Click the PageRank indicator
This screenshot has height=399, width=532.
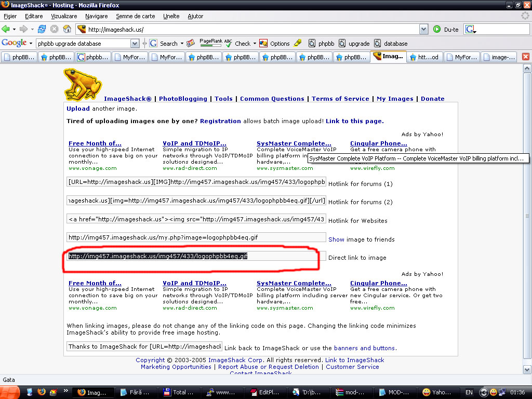[x=211, y=43]
